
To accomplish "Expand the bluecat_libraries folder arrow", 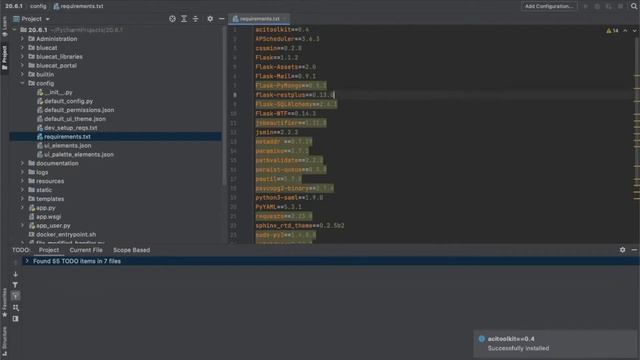I will (x=22, y=56).
